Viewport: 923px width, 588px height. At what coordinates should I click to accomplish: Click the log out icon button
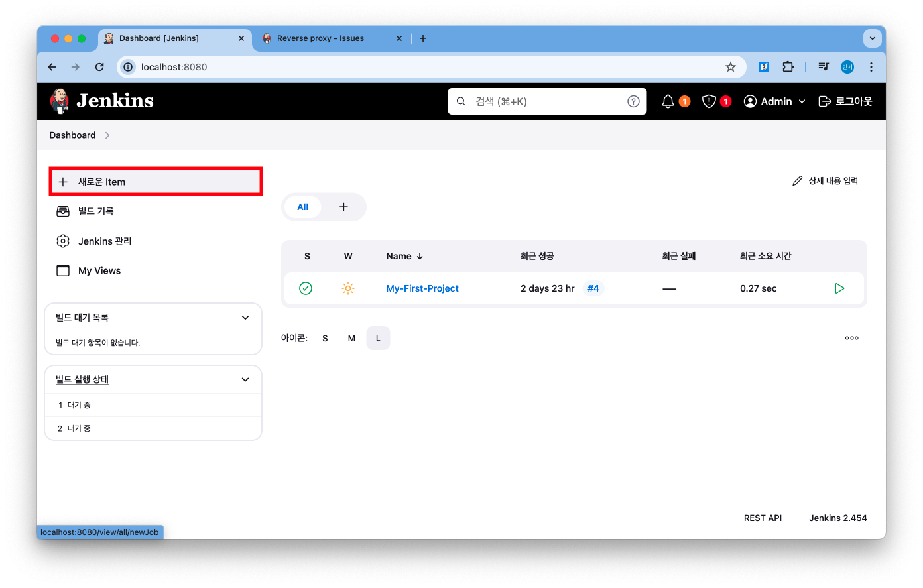tap(845, 101)
